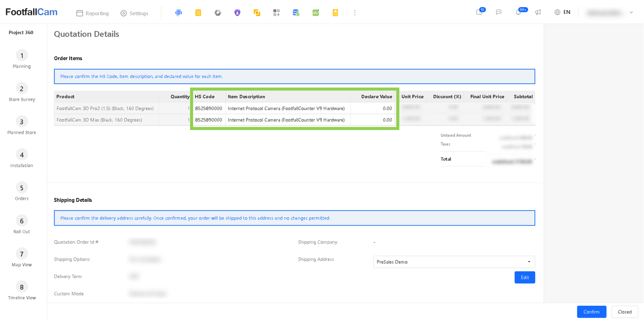Click the Project 360 sidebar heading

[x=21, y=33]
